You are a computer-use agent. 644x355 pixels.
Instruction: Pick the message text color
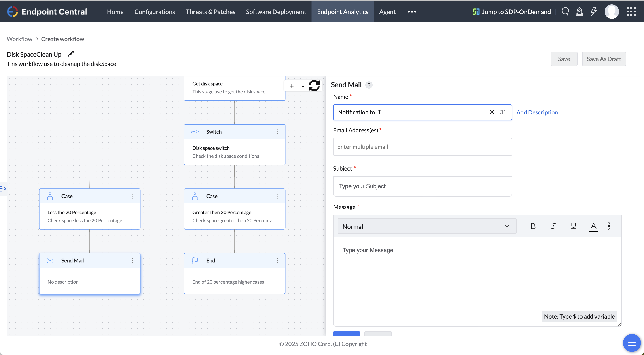593,226
